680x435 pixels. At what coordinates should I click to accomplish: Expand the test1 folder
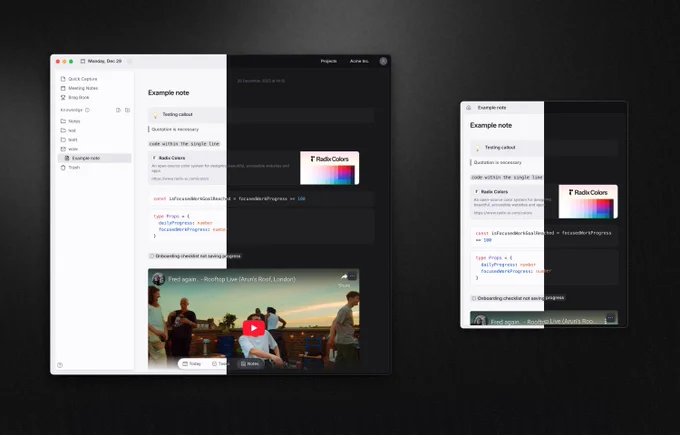(x=69, y=140)
